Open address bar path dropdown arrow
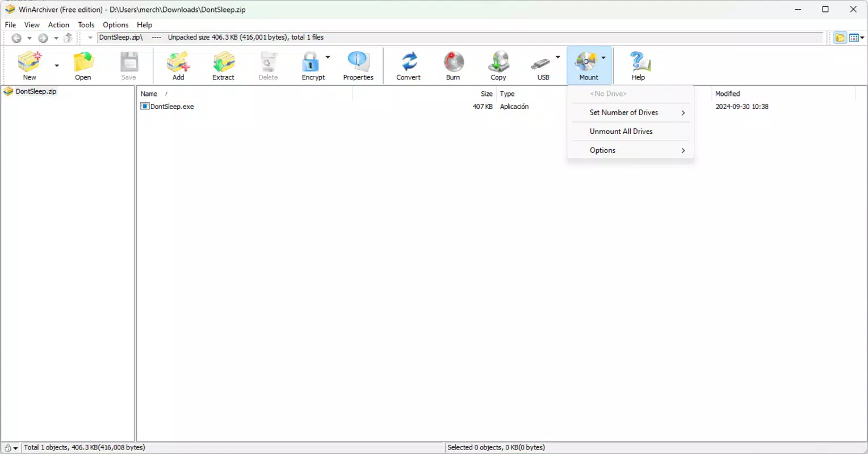 tap(90, 38)
